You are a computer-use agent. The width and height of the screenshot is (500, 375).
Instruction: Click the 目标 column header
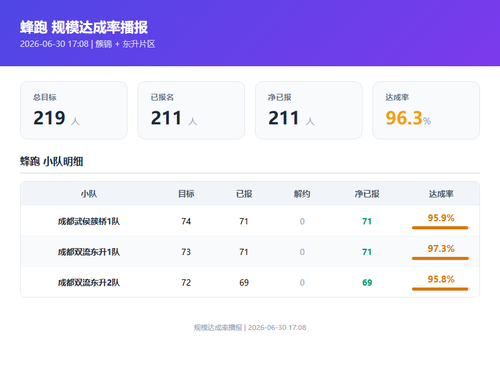[x=186, y=194]
